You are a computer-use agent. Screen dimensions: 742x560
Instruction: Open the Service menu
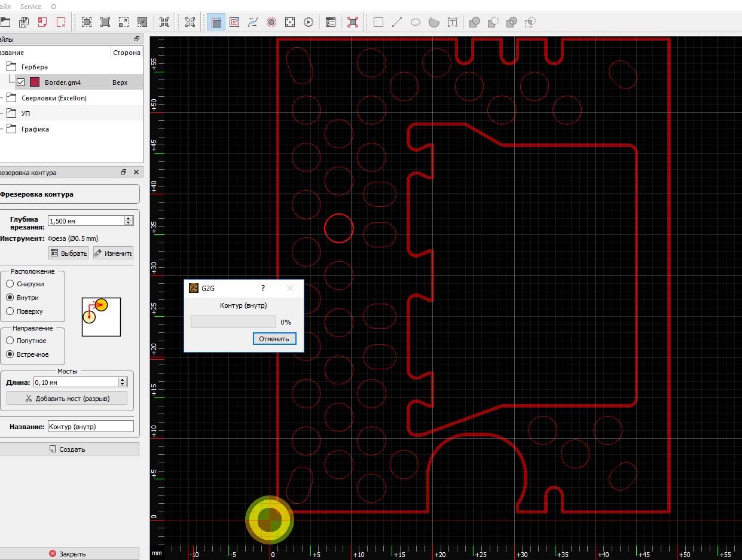[30, 7]
